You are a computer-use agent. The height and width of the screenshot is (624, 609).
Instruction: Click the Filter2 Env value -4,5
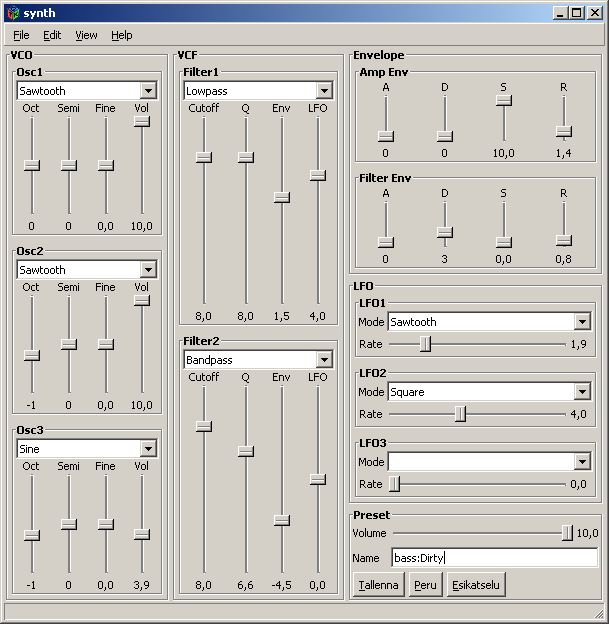281,585
